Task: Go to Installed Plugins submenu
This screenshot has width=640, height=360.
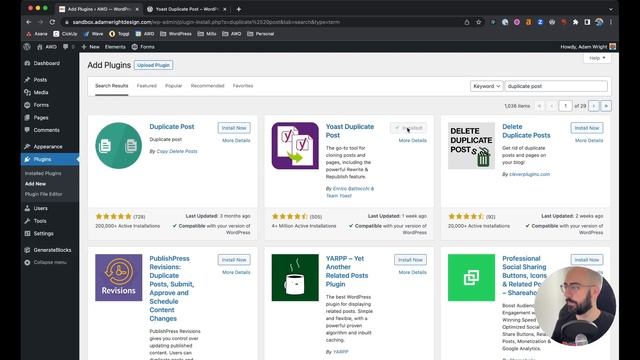Action: tap(43, 173)
